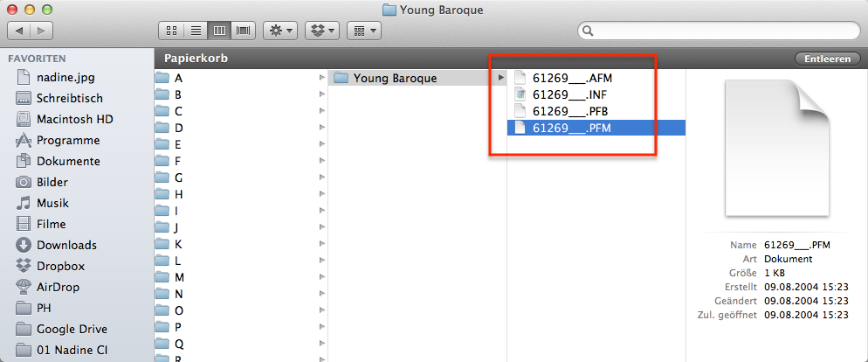The image size is (868, 362).
Task: Open the arrange items dropdown
Action: pyautogui.click(x=362, y=31)
